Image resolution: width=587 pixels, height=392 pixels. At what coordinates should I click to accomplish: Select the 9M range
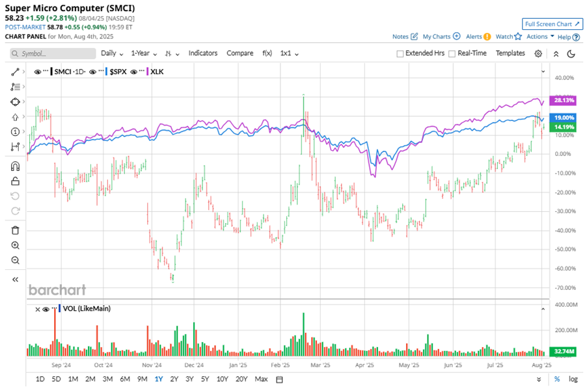click(143, 379)
